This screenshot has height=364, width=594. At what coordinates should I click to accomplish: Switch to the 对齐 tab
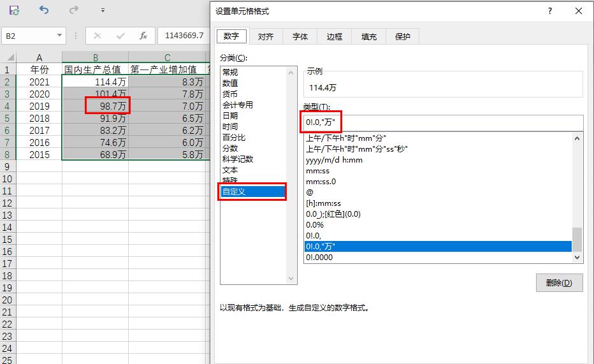(x=266, y=36)
